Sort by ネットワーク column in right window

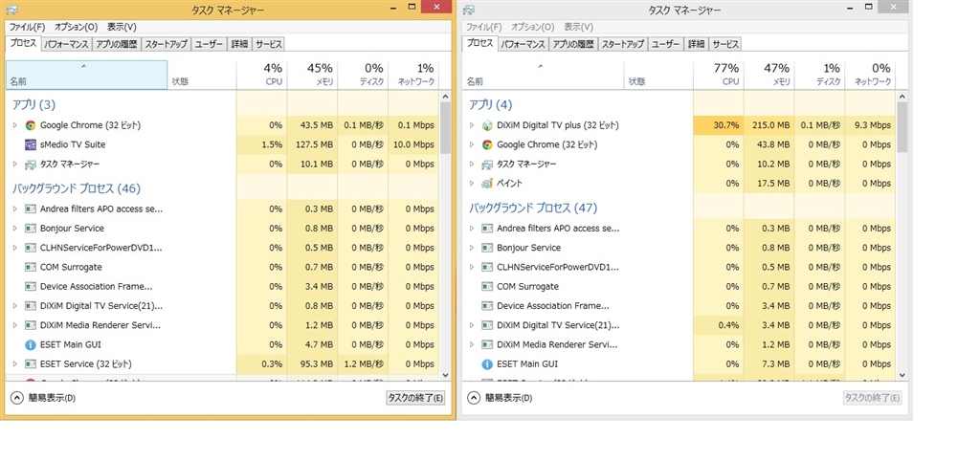(x=870, y=75)
